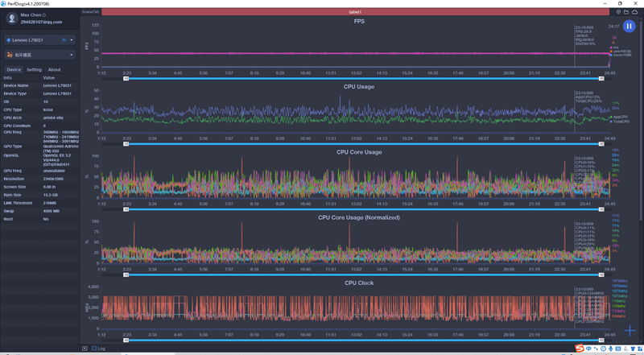Switch to the Device tab

click(14, 69)
